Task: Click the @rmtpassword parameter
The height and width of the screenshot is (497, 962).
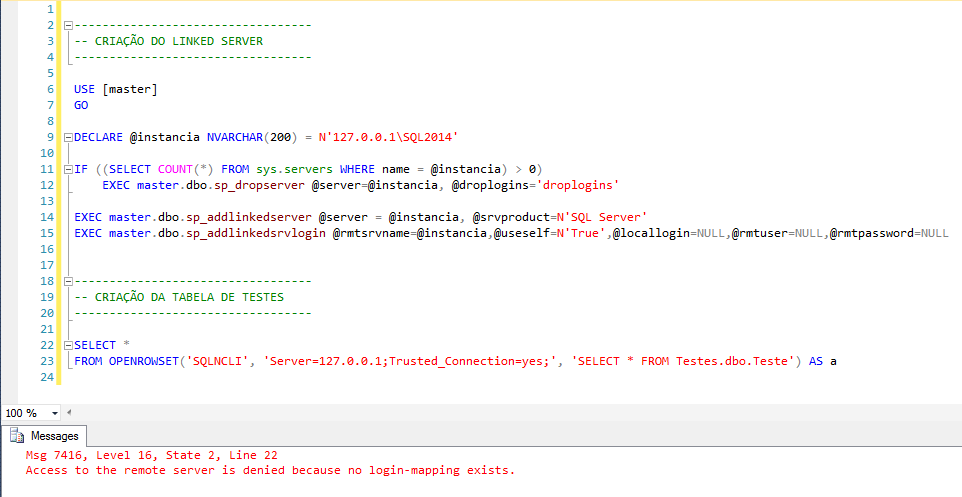Action: click(871, 233)
